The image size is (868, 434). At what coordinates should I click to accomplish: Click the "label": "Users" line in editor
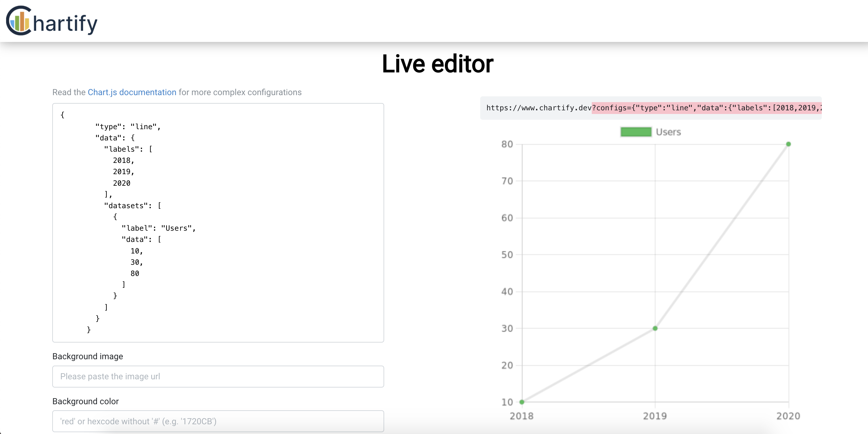coord(158,228)
